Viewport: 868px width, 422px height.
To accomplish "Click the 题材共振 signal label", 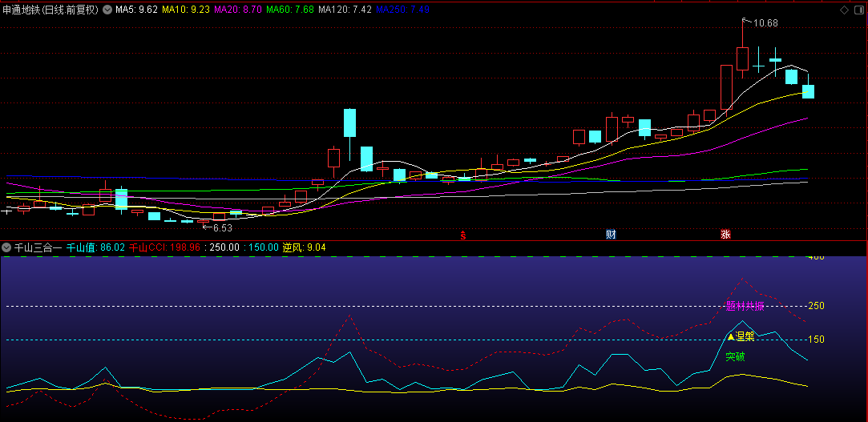I will (745, 306).
